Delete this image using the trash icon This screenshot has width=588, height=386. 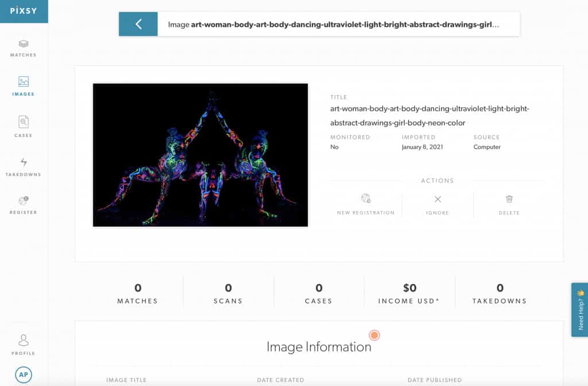(509, 204)
